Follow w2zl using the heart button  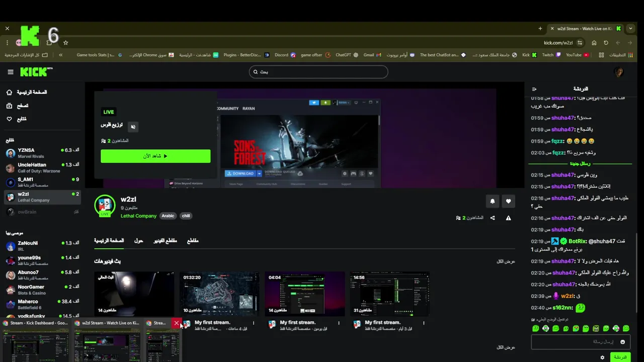coord(508,201)
